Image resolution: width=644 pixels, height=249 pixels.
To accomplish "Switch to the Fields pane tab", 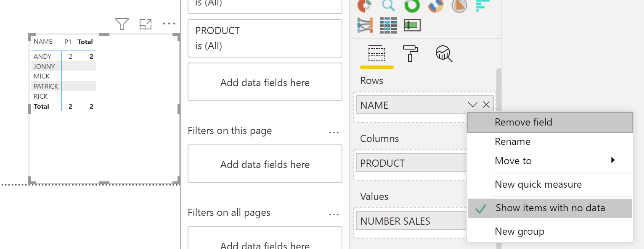I will coord(377,54).
